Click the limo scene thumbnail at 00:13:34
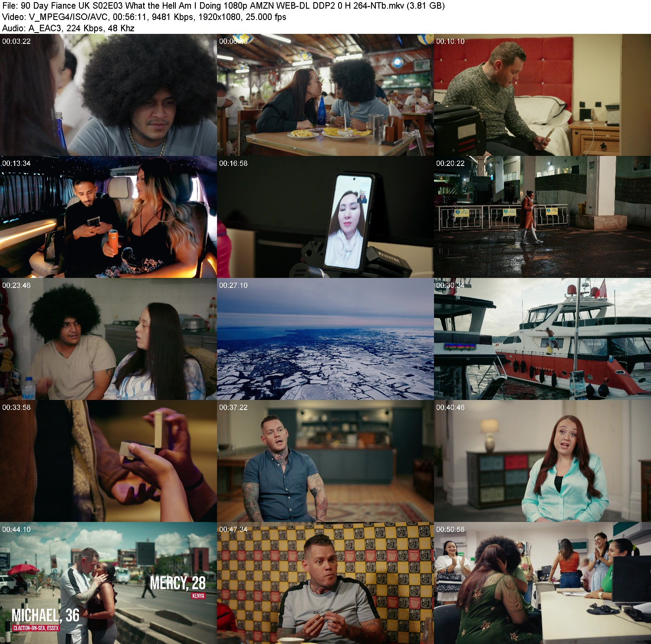Image resolution: width=651 pixels, height=644 pixels. coord(108,217)
